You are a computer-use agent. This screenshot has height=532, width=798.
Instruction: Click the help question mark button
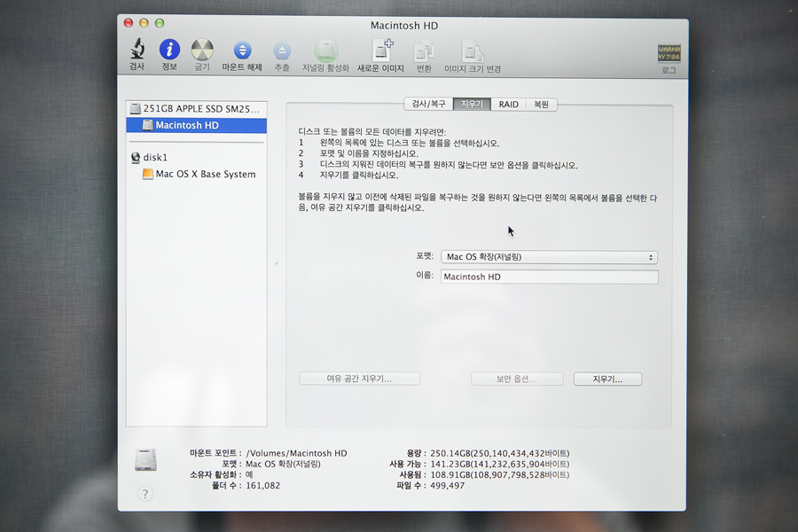coord(145,493)
